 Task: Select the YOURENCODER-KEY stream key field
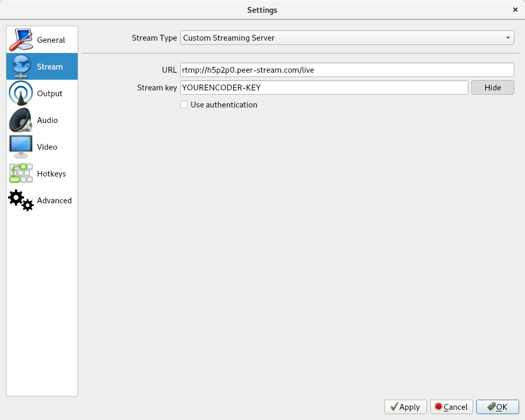(x=324, y=87)
